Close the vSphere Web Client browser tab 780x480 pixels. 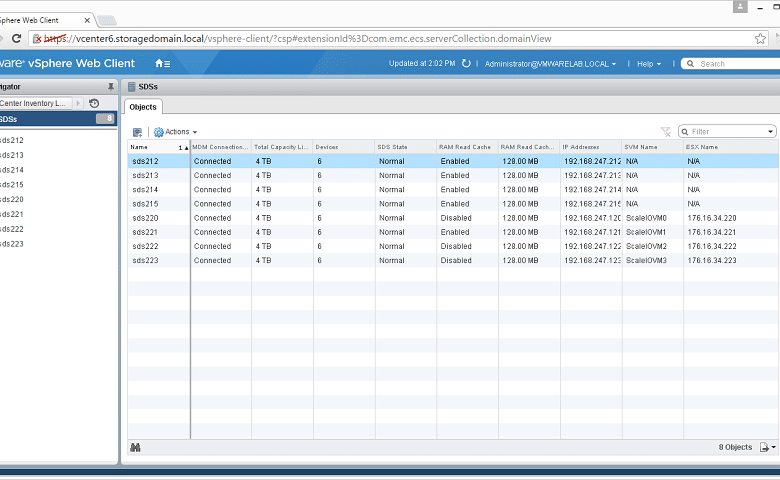click(87, 20)
